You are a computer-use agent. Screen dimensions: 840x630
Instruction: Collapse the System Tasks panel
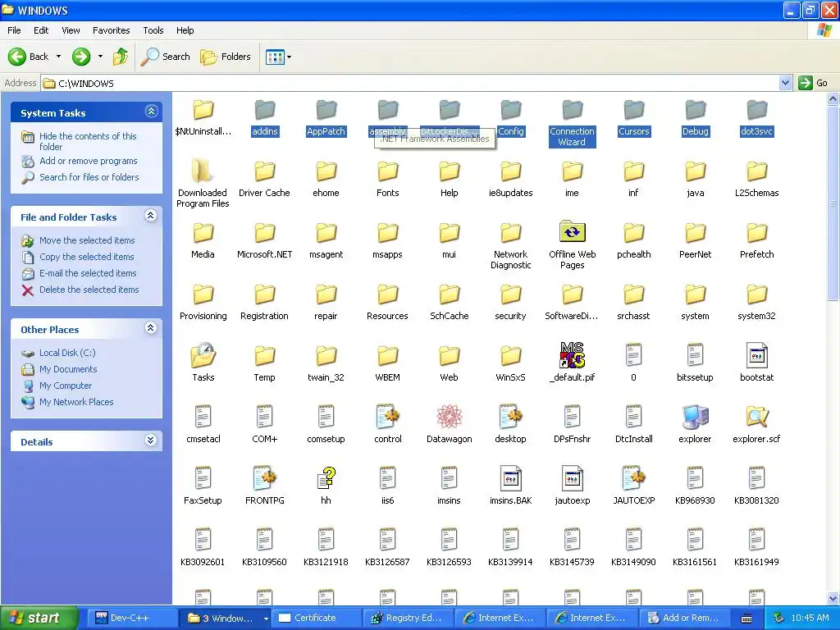(x=151, y=112)
